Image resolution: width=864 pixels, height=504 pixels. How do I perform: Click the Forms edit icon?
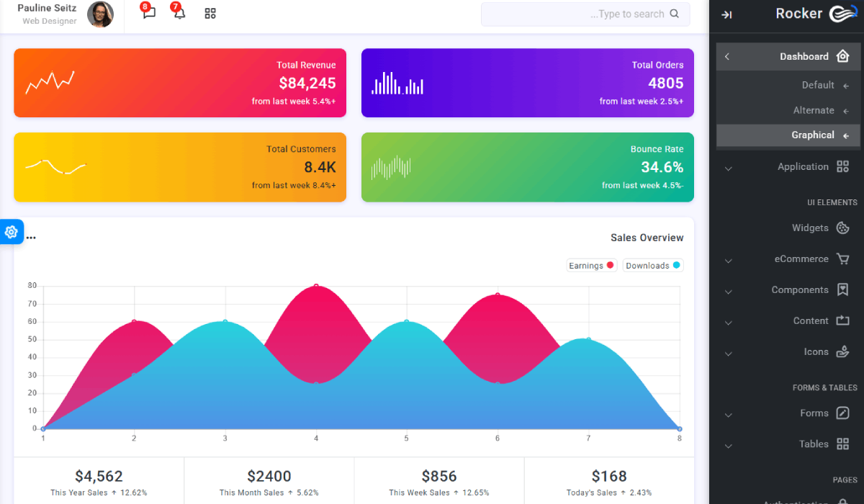843,413
